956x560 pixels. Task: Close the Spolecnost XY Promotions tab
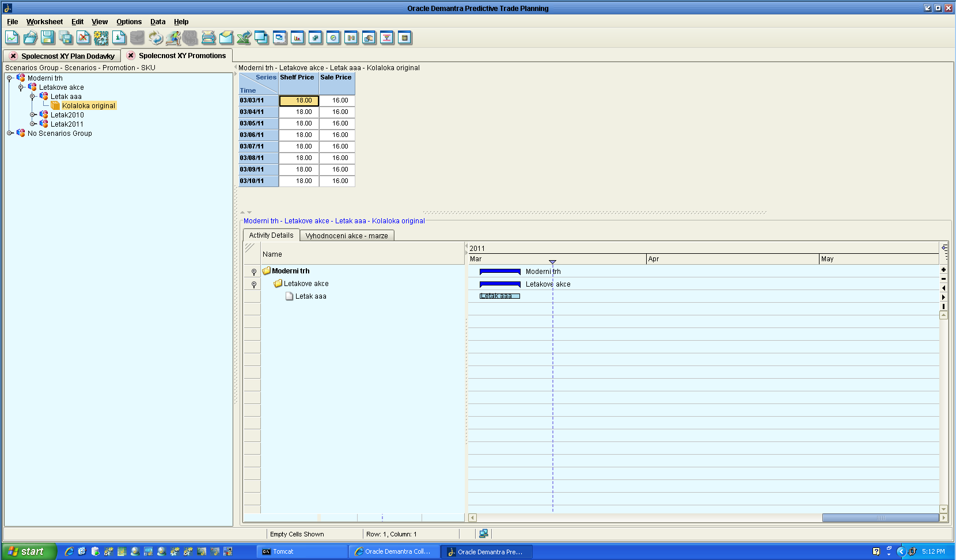coord(131,55)
